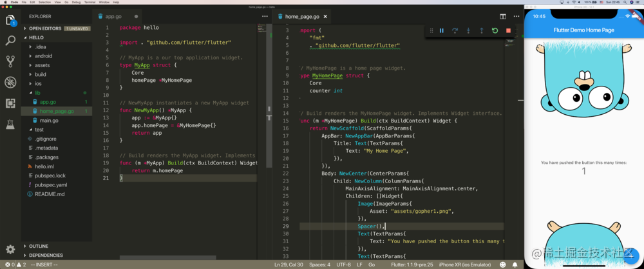Screen dimensions: 644x269
Task: Open the Source Control view
Action: [10, 61]
